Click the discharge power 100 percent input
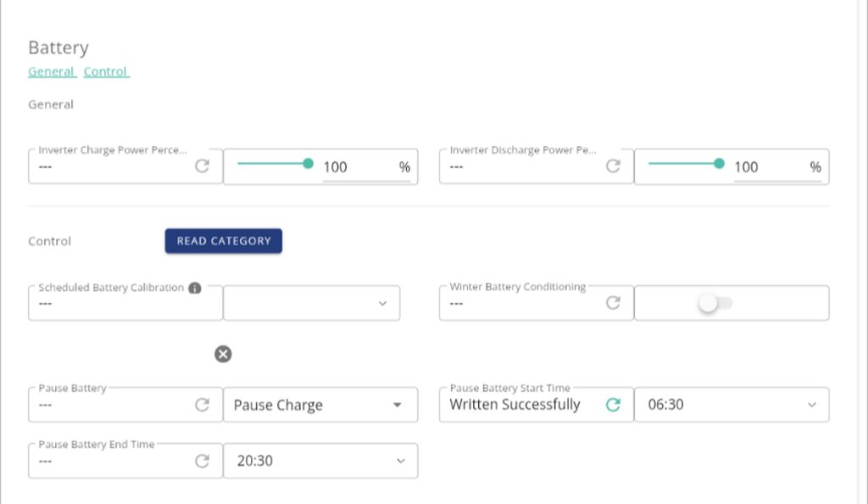Screen dimensions: 868x504 pos(767,167)
